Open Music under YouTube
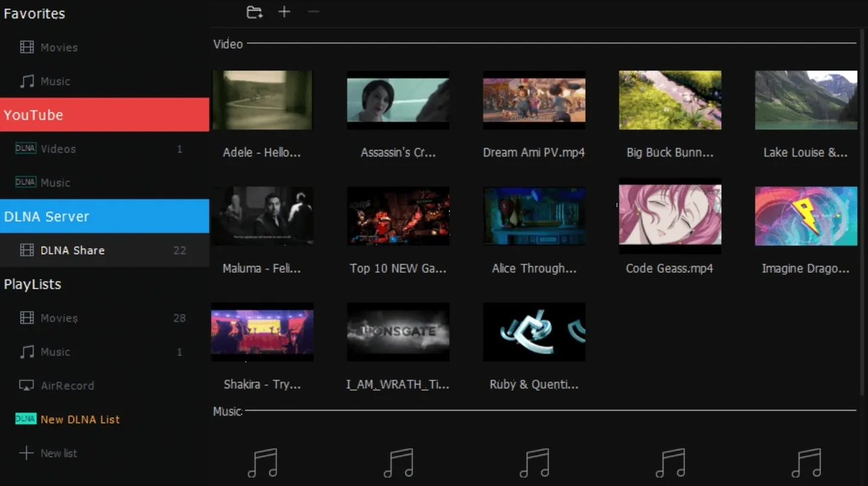The height and width of the screenshot is (486, 868). [104, 183]
